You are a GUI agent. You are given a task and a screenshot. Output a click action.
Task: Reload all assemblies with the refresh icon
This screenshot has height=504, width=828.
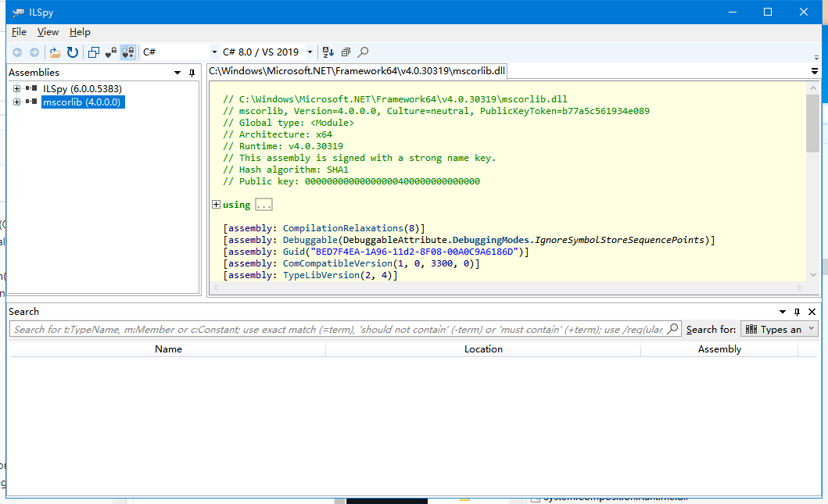[x=72, y=52]
